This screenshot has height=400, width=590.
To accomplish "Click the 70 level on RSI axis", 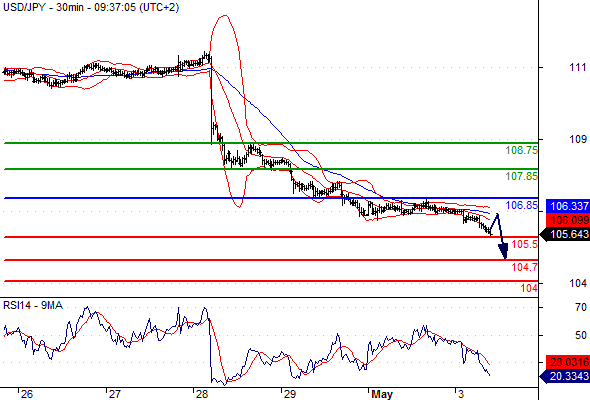I will (x=581, y=307).
